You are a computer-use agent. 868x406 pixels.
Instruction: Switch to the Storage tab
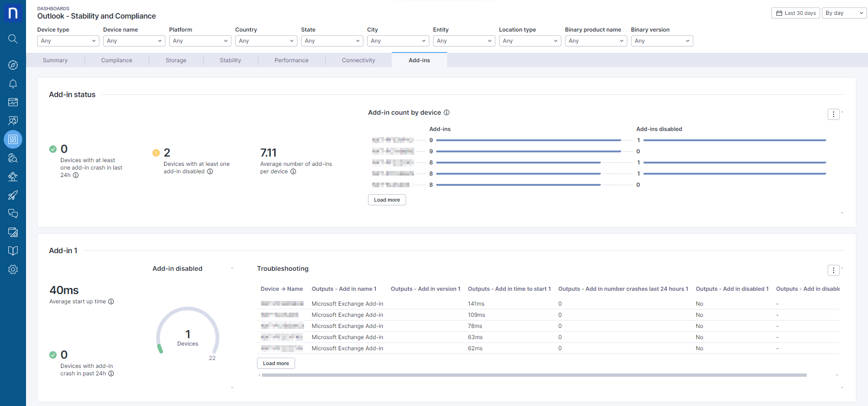(176, 60)
